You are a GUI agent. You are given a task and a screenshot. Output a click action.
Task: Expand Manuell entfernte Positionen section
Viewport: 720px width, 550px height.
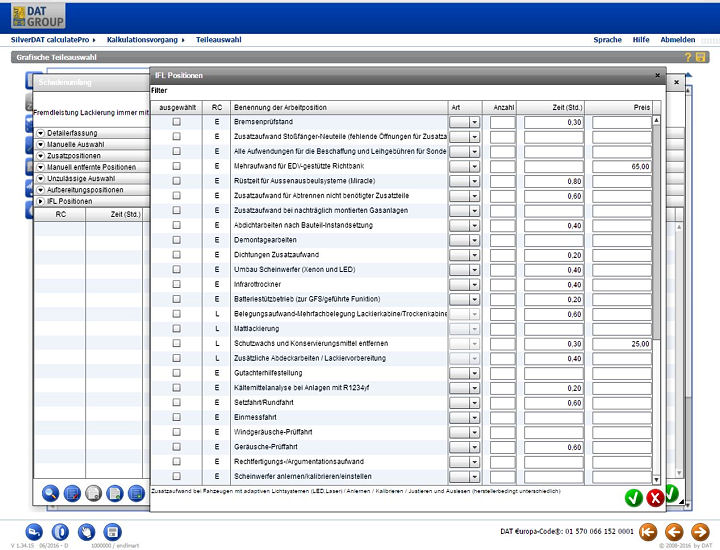(x=40, y=167)
